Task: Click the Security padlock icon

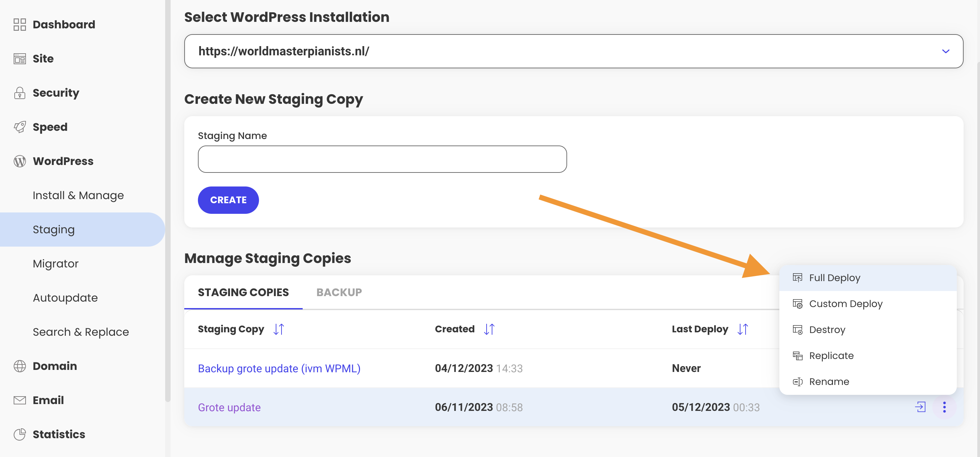Action: coord(20,93)
